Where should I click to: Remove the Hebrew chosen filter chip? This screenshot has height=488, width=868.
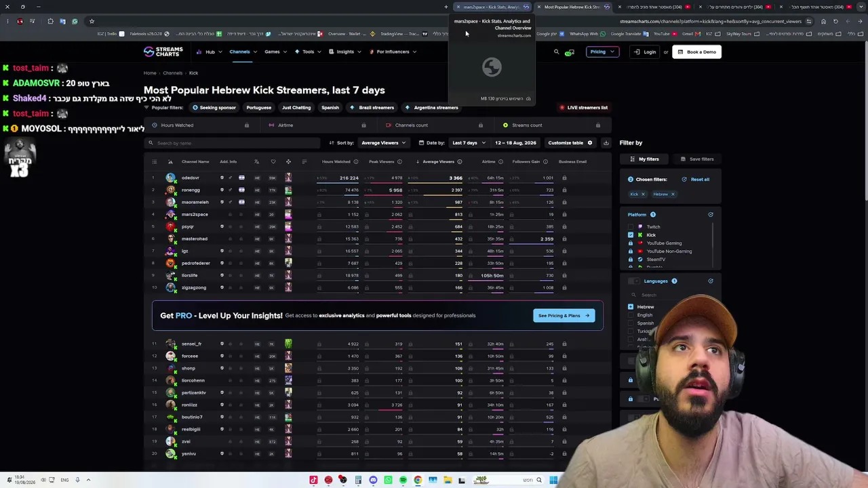tap(673, 194)
